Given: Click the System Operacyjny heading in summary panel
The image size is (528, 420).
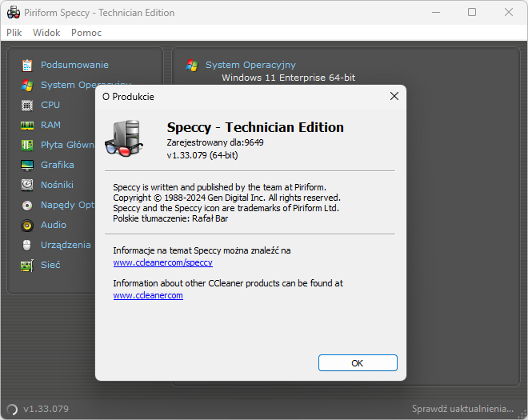Looking at the screenshot, I should (250, 65).
